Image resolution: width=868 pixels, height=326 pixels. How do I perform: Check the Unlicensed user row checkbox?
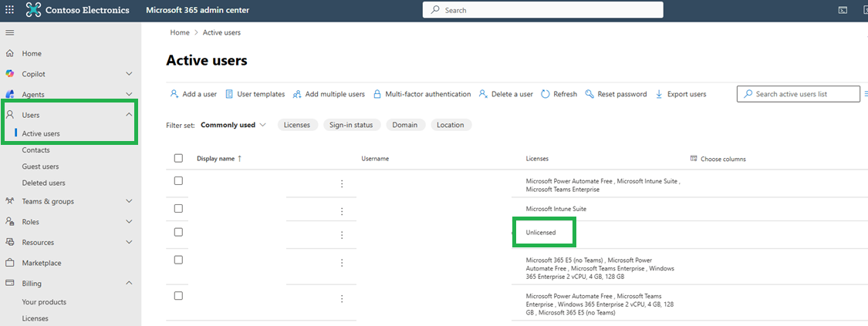tap(178, 232)
